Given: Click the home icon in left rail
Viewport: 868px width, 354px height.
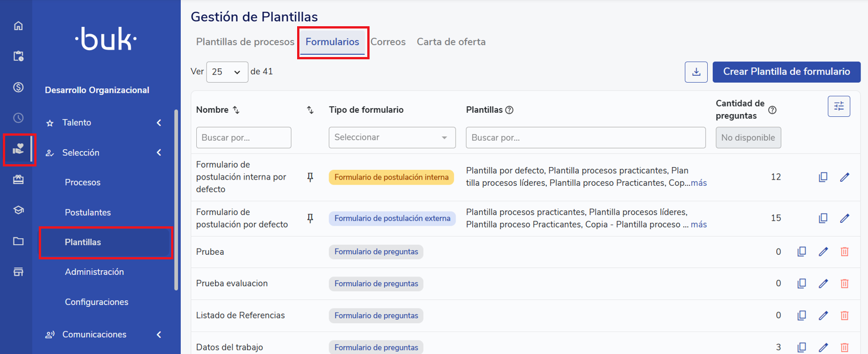Looking at the screenshot, I should 18,26.
